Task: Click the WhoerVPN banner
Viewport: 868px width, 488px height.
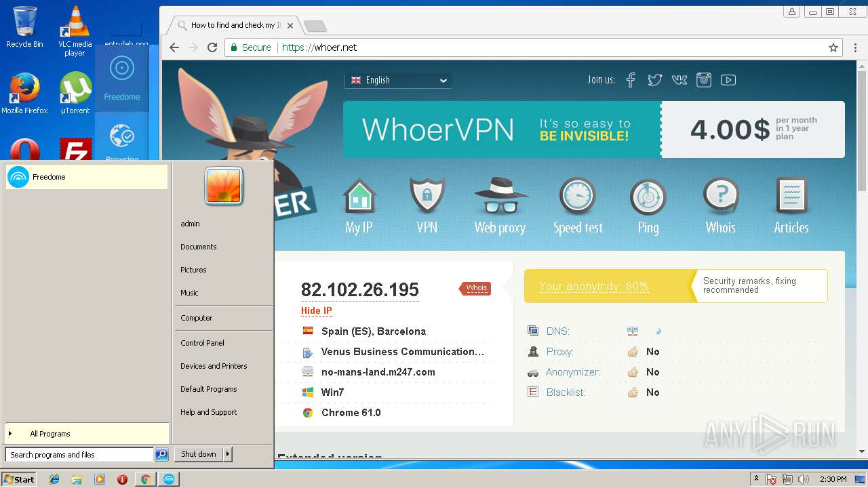Action: tap(594, 129)
